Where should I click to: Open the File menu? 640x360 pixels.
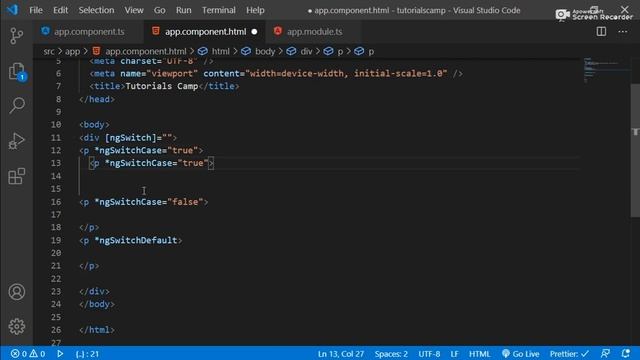(x=36, y=10)
